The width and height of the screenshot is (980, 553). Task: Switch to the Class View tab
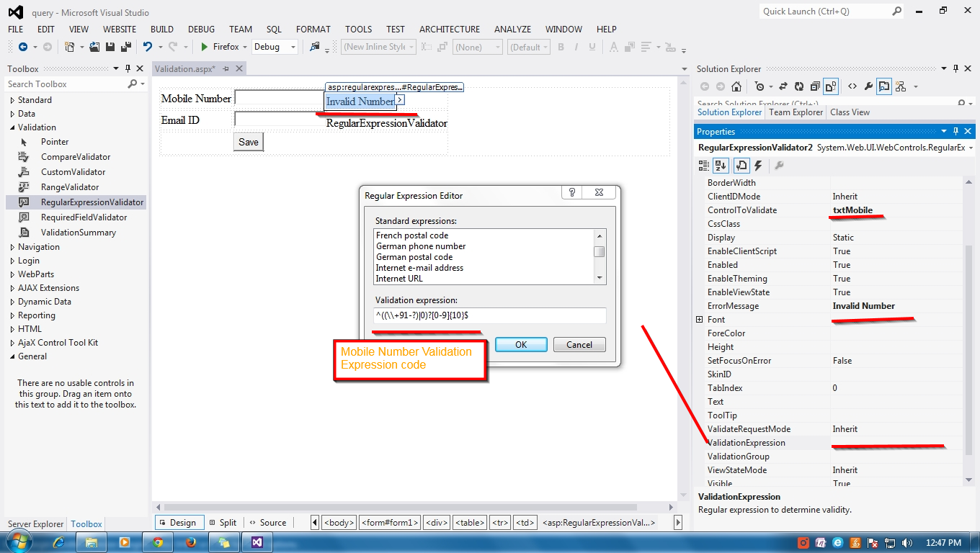pos(850,112)
